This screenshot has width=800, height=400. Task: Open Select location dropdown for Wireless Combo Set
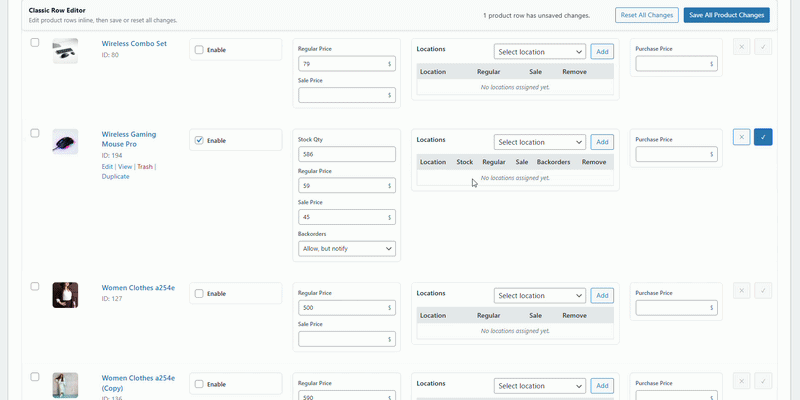(540, 52)
